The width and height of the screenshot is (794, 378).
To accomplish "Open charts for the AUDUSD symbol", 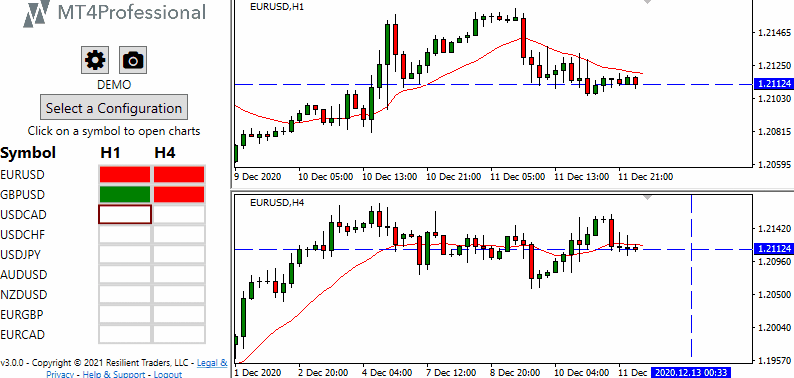I will pyautogui.click(x=24, y=275).
